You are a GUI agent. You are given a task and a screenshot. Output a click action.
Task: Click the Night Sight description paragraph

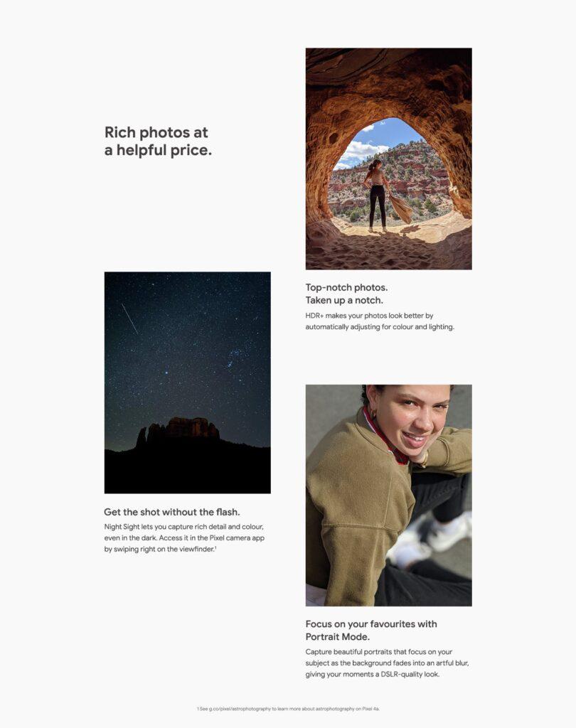coord(184,537)
